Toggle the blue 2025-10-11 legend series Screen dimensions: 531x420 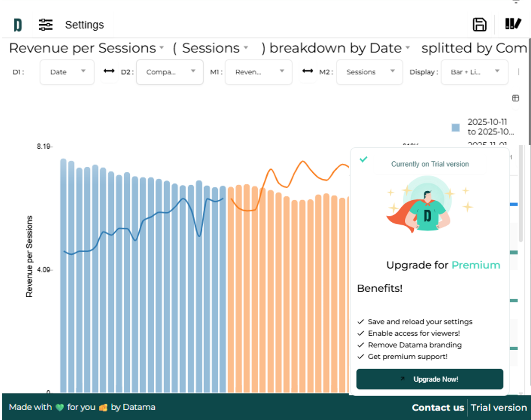tap(456, 128)
